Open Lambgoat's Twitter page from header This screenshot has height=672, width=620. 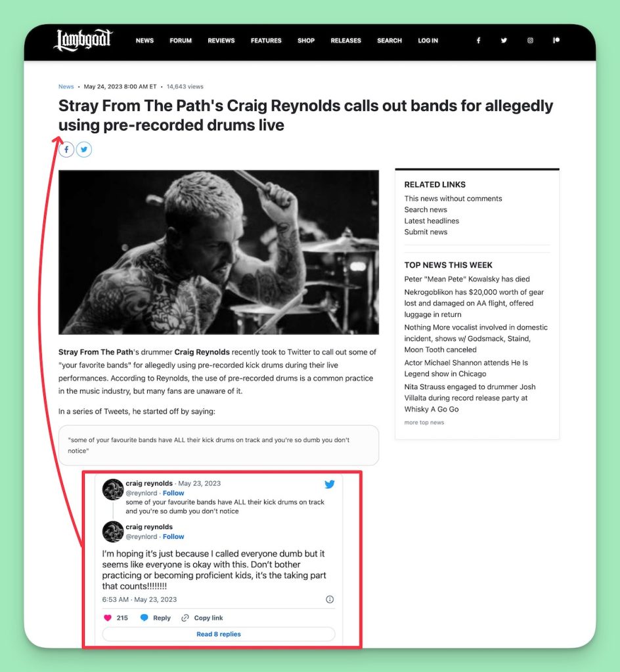[x=504, y=40]
